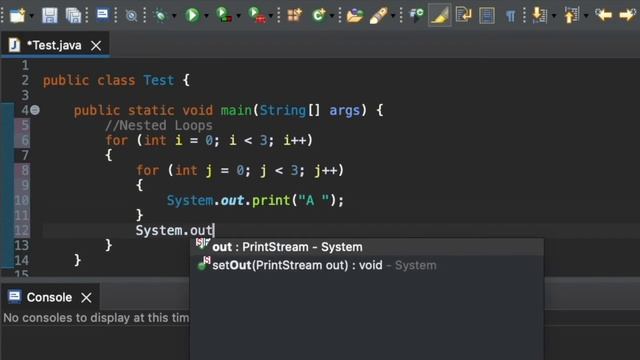Viewport: 640px width, 360px height.
Task: Start debugging with the bug icon
Action: pos(160,16)
